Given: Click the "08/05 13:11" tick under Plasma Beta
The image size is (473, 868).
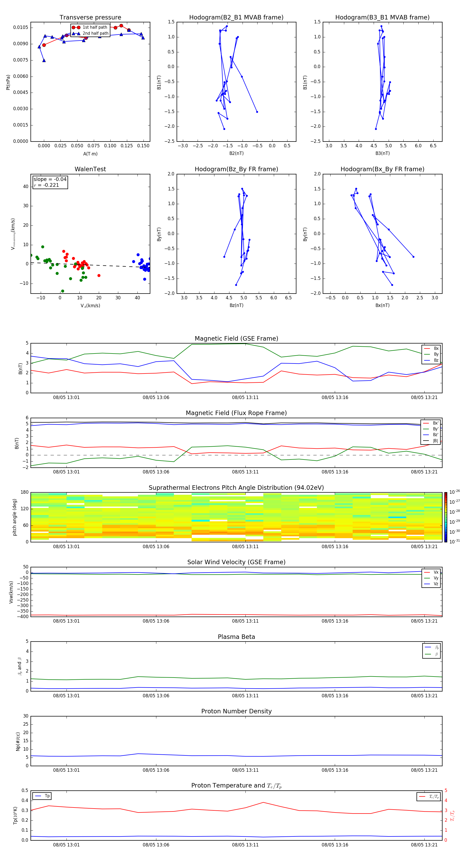Looking at the screenshot, I should (x=245, y=696).
